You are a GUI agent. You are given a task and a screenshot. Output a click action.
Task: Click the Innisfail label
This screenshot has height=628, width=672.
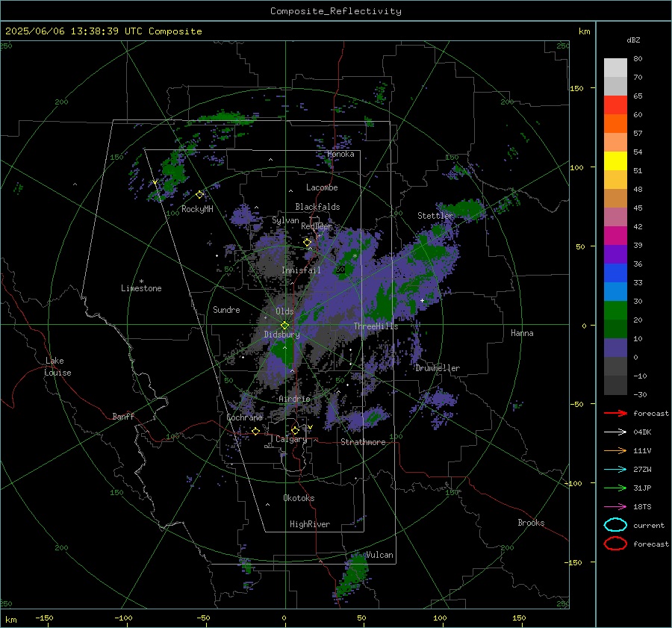click(301, 270)
